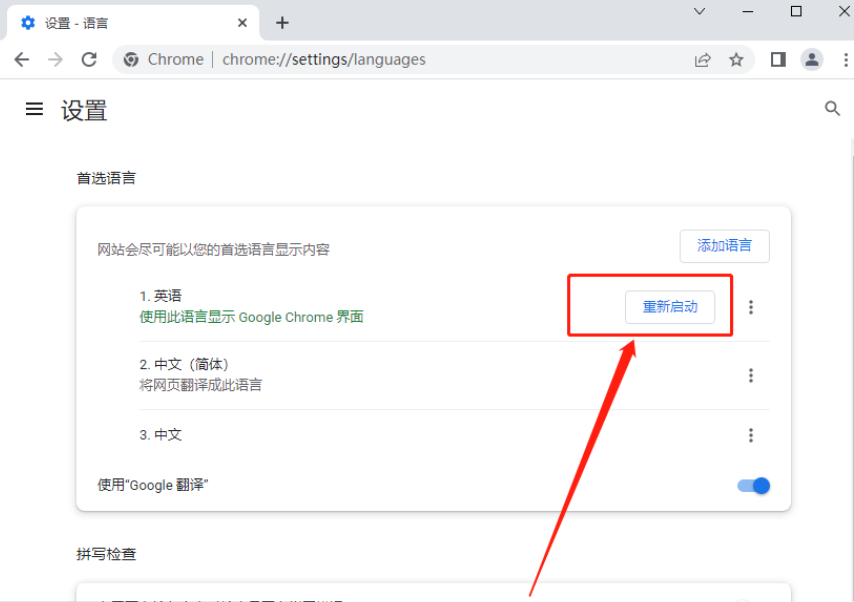Open more actions for 3. 中文
The image size is (854, 602).
751,435
